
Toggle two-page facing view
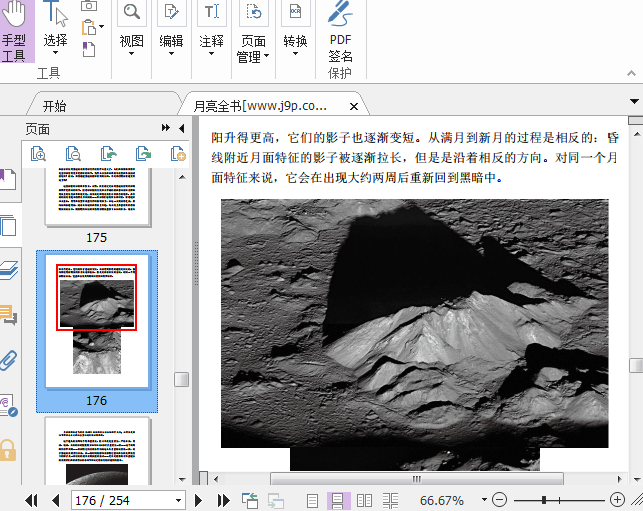tap(364, 500)
